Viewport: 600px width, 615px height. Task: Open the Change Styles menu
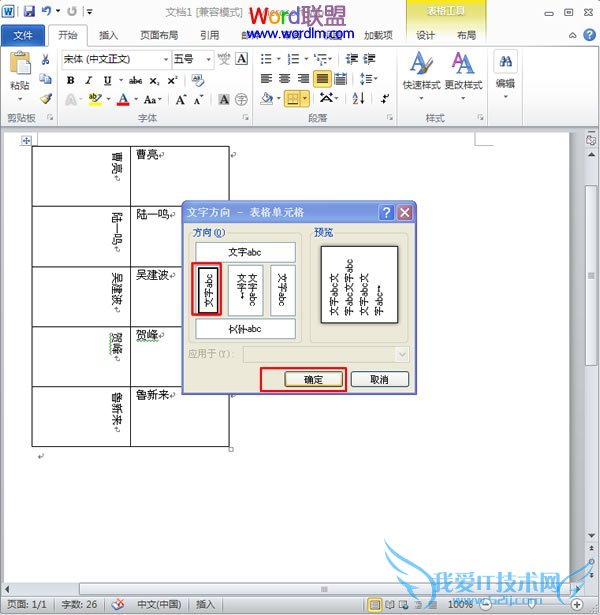click(x=464, y=75)
